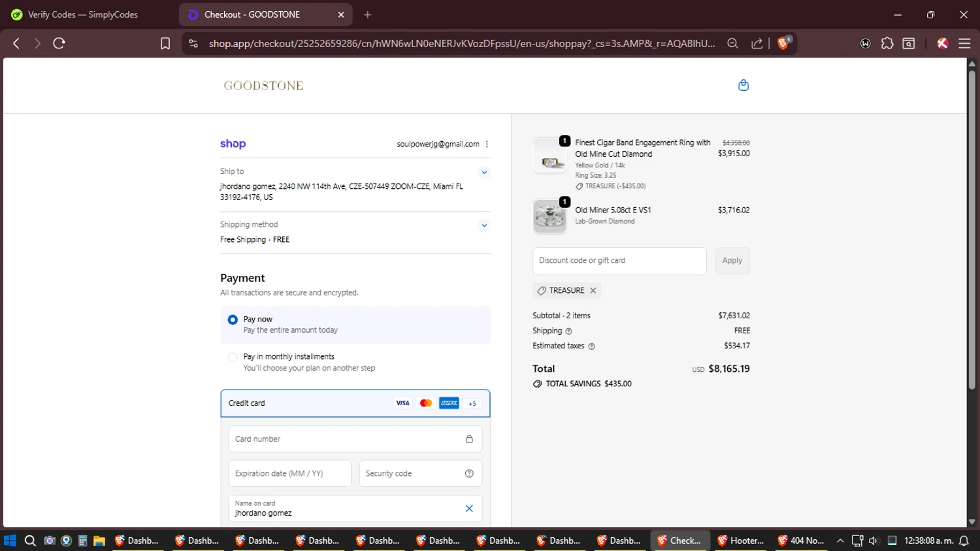Click the Visa card logo
The image size is (980, 551).
(x=402, y=403)
